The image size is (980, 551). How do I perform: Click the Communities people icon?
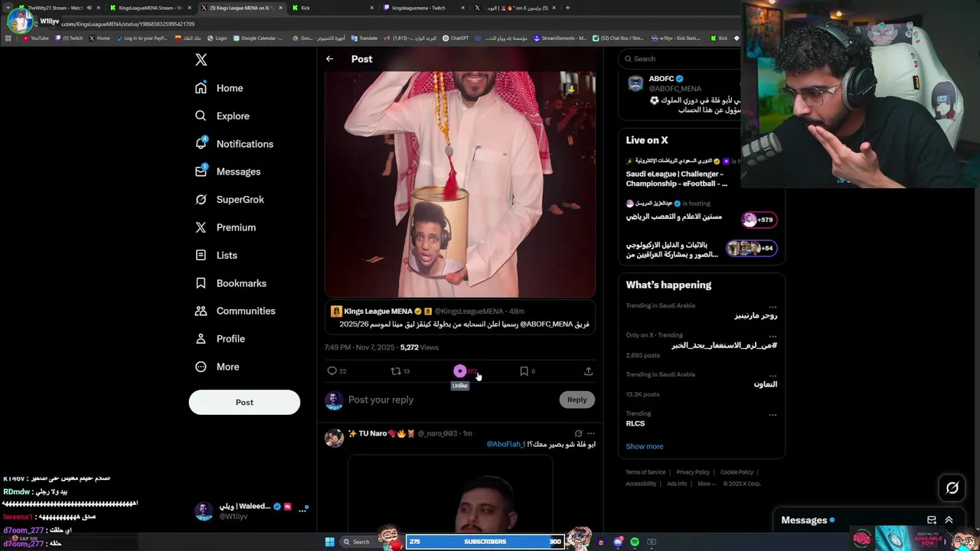click(201, 311)
